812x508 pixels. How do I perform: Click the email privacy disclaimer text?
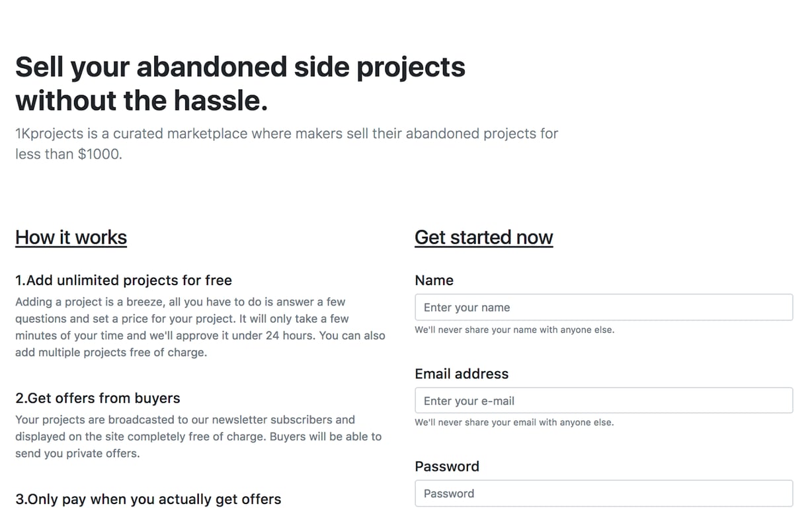[x=514, y=422]
